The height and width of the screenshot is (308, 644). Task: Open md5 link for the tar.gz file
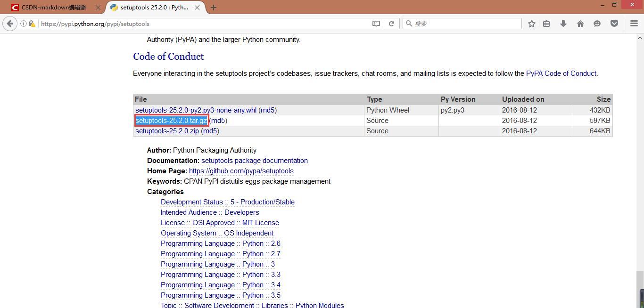click(x=218, y=121)
